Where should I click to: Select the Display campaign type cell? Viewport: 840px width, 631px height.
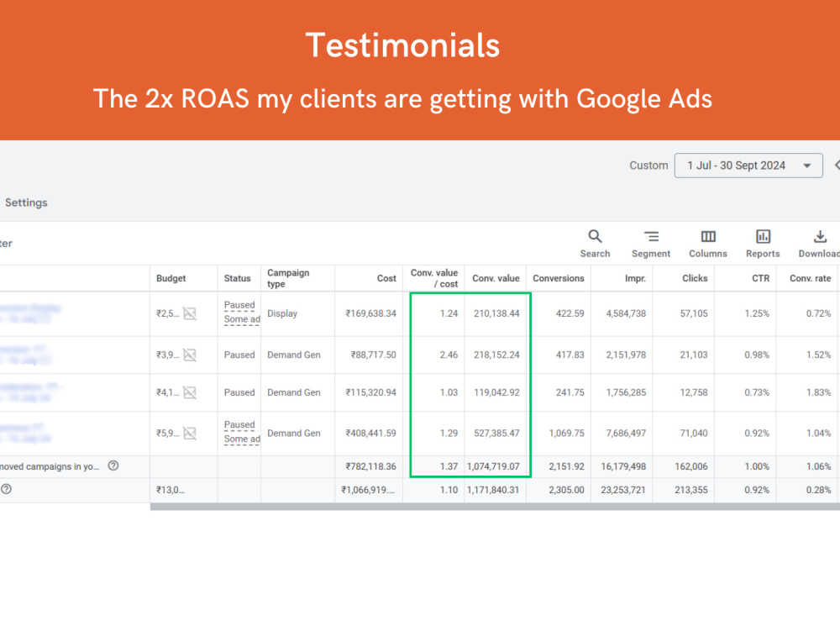(x=282, y=313)
